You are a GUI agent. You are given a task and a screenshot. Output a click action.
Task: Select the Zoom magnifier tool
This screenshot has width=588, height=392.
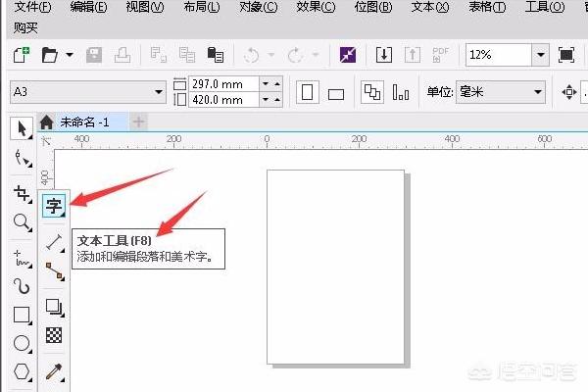[21, 223]
